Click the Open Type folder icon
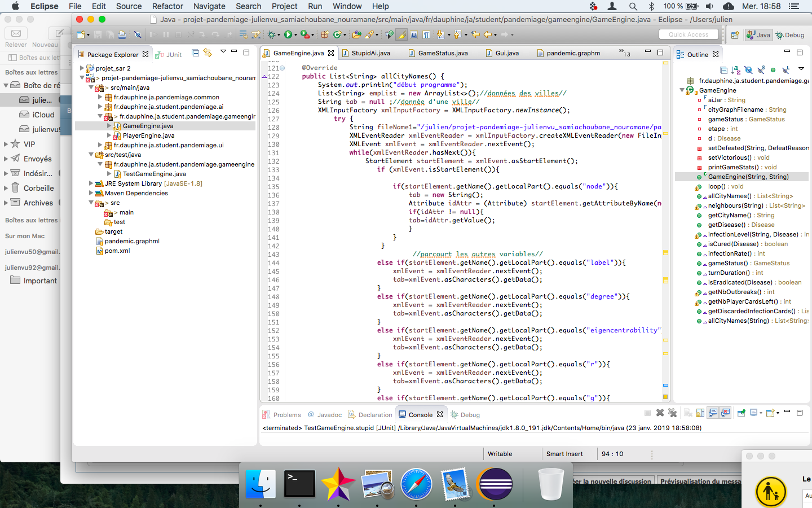 click(x=356, y=34)
